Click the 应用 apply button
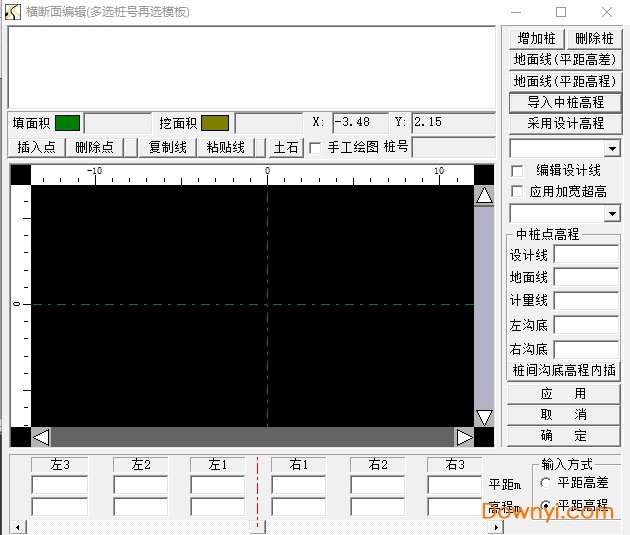This screenshot has height=535, width=630. click(x=564, y=394)
